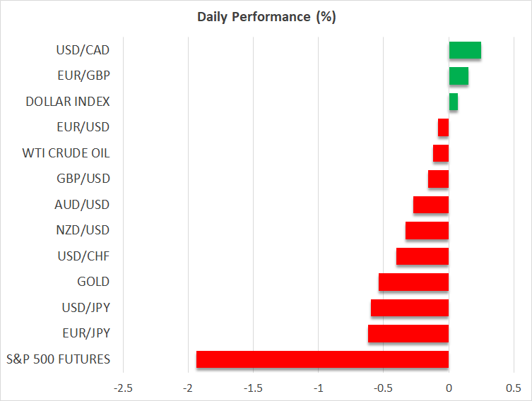
Task: Select the red GBP/USD bar
Action: tap(438, 179)
